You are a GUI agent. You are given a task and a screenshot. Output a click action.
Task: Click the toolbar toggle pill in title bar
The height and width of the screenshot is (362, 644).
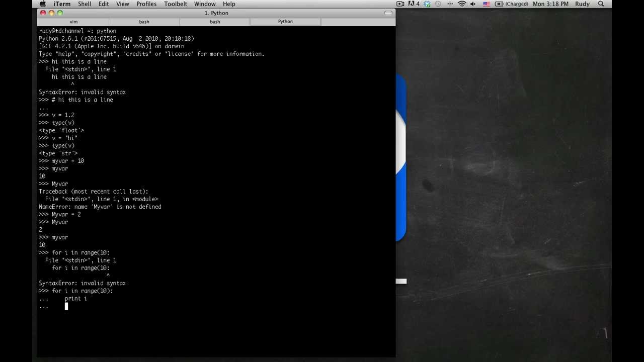pos(388,13)
